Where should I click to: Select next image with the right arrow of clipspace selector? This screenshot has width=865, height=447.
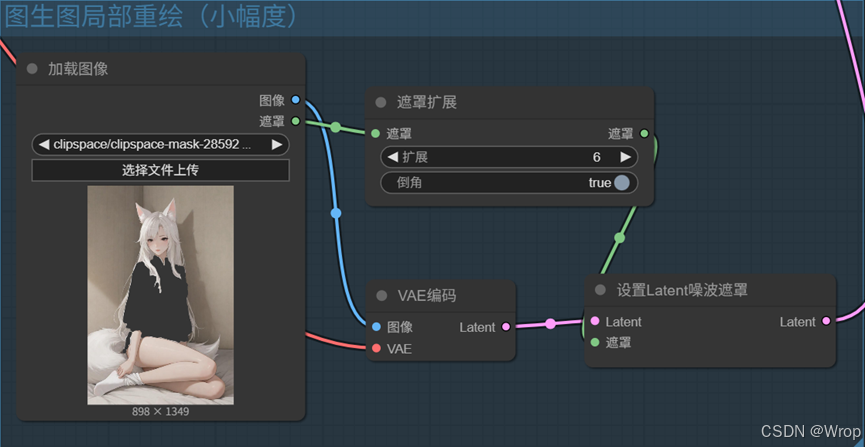pos(277,145)
